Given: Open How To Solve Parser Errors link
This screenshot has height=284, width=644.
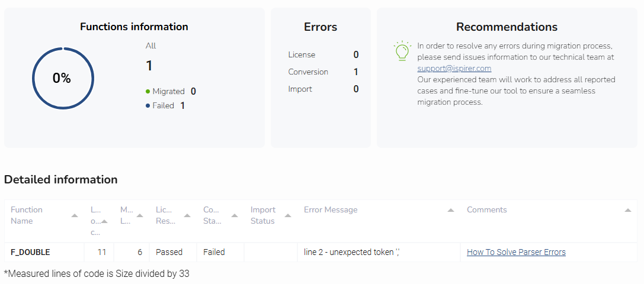Looking at the screenshot, I should pos(516,252).
